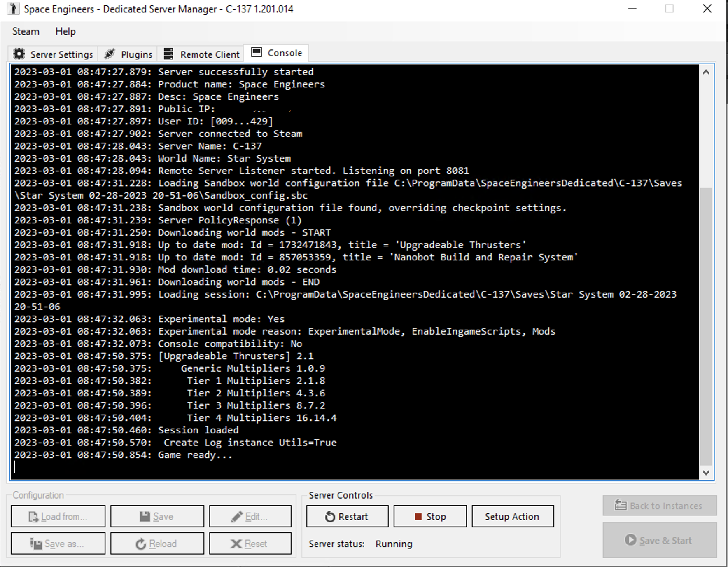The width and height of the screenshot is (728, 567).
Task: Switch to the Remote Client tab
Action: (201, 54)
